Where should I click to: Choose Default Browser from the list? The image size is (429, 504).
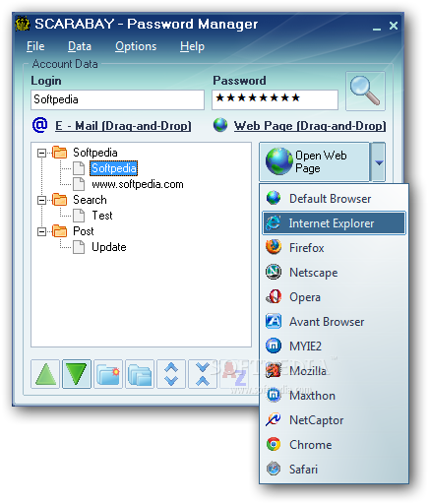click(334, 198)
